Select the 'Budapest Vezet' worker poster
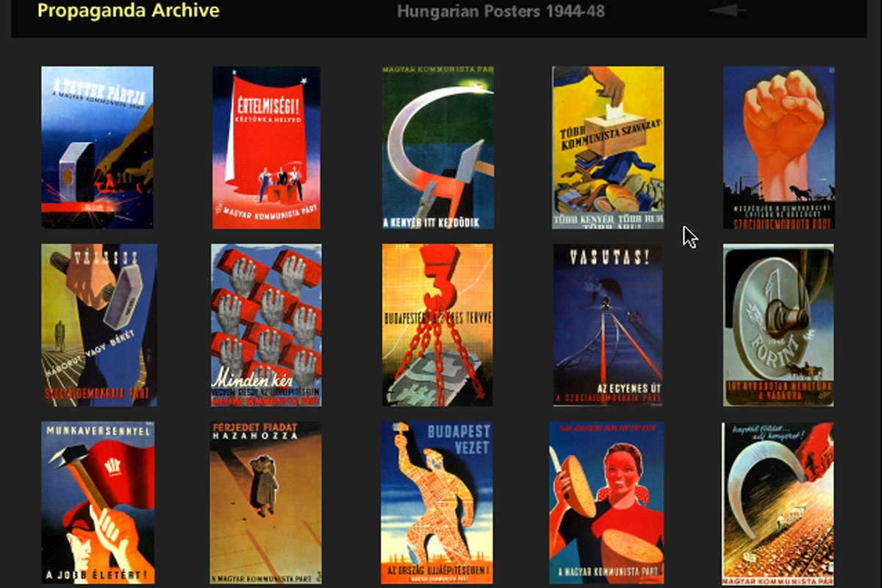This screenshot has height=588, width=882. (437, 503)
